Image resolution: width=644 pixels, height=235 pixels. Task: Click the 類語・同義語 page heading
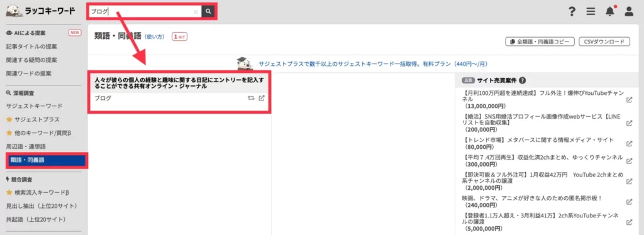pos(118,36)
